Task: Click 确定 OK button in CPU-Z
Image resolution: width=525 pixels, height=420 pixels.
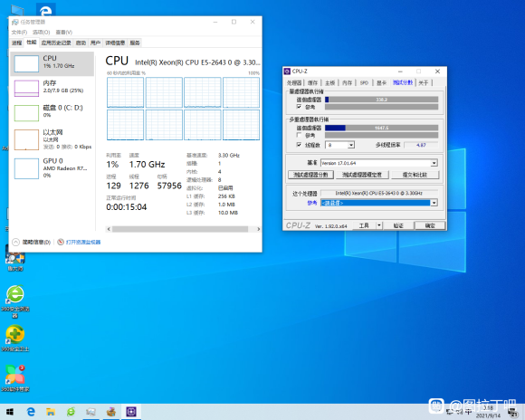Action: (x=430, y=225)
